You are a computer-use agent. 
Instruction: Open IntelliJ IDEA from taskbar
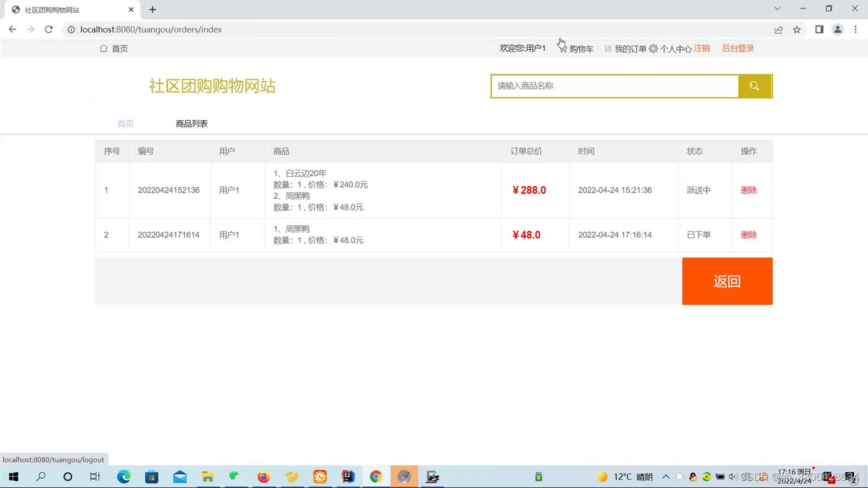point(348,477)
